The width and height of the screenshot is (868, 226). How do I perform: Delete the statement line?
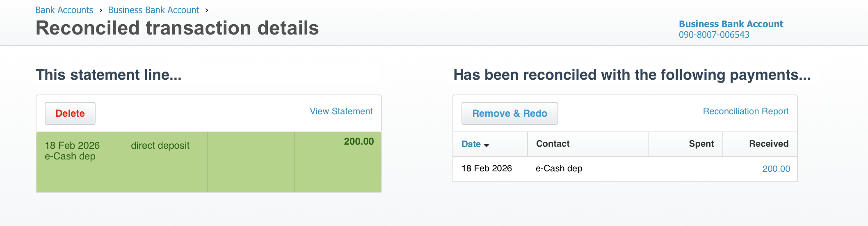tap(70, 113)
